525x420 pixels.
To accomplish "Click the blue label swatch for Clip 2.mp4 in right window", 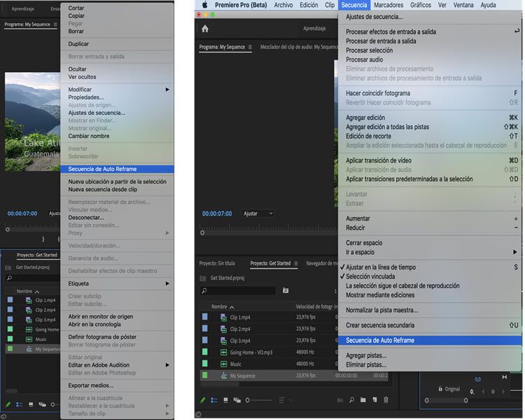I will pyautogui.click(x=205, y=328).
